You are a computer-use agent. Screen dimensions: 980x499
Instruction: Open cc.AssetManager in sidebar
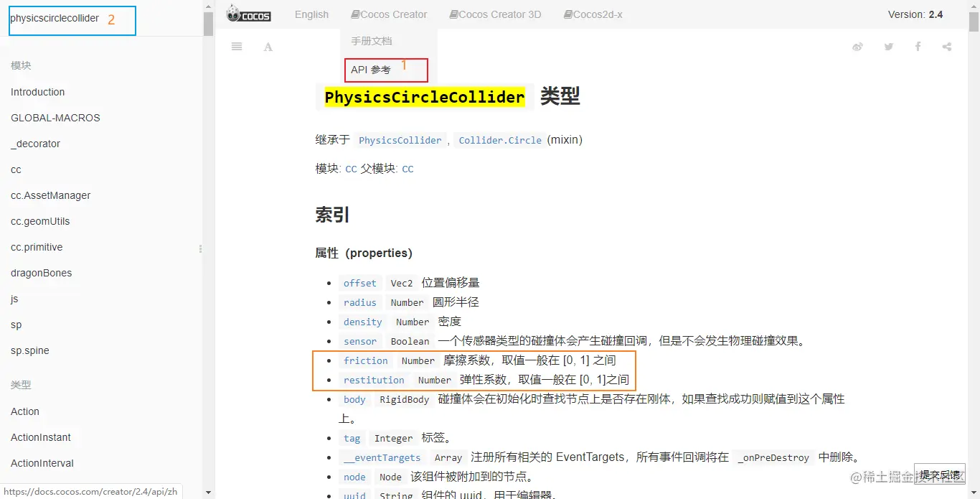50,195
